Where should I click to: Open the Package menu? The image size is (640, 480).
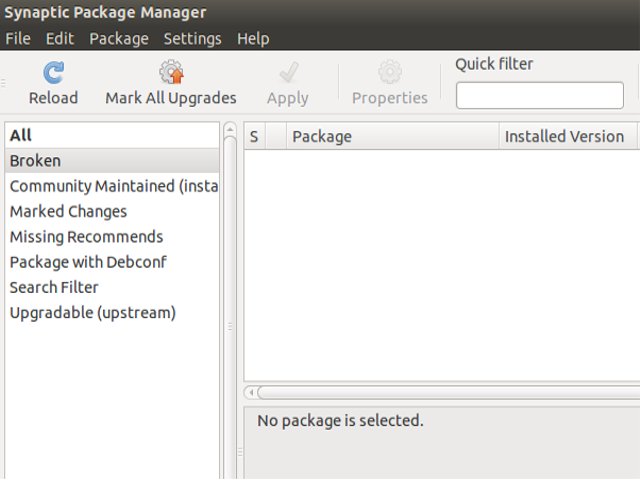pyautogui.click(x=119, y=39)
